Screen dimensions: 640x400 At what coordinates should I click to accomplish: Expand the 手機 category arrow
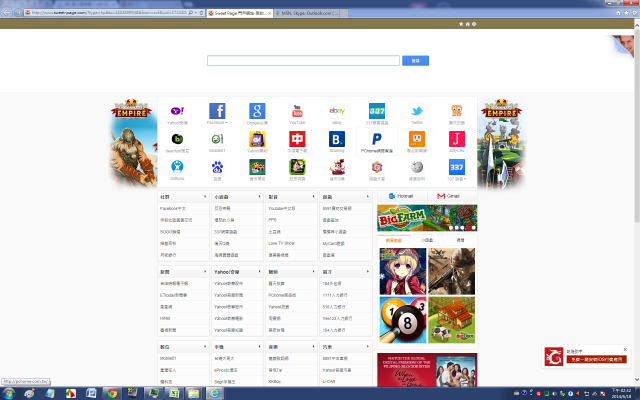pyautogui.click(x=259, y=347)
